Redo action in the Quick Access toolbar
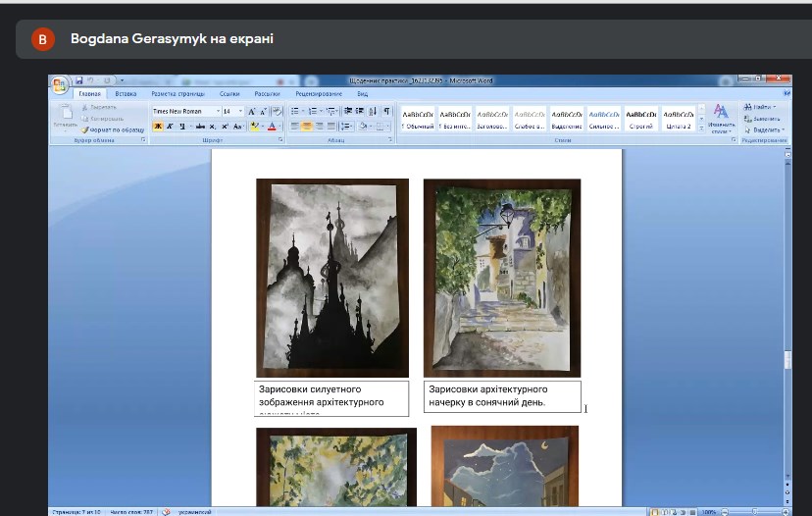Screen dimensions: 812x516 click(107, 80)
